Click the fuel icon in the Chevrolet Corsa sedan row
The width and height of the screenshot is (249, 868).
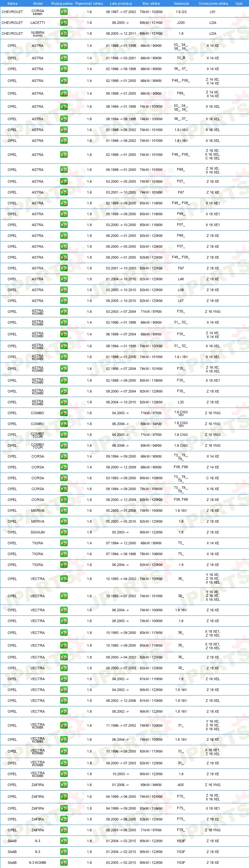point(64,12)
